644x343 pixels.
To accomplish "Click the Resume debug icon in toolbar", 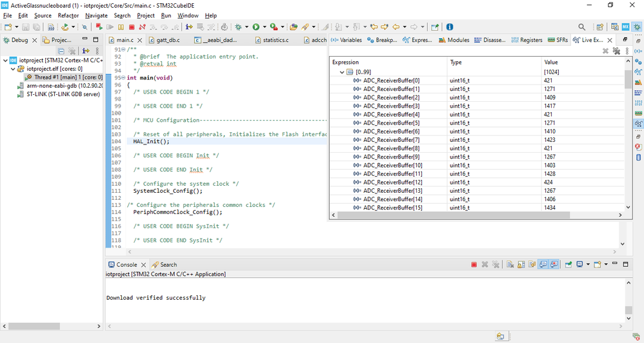I will pos(110,27).
